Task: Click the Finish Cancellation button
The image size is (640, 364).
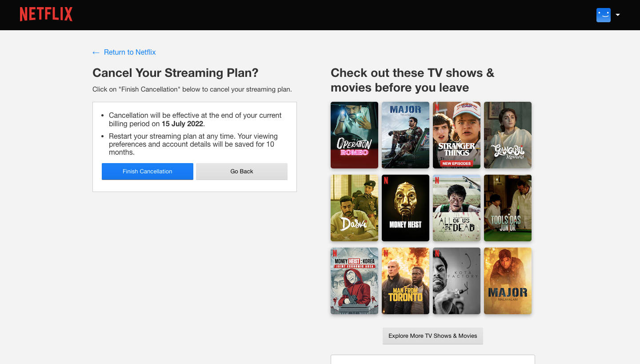Action: [147, 171]
